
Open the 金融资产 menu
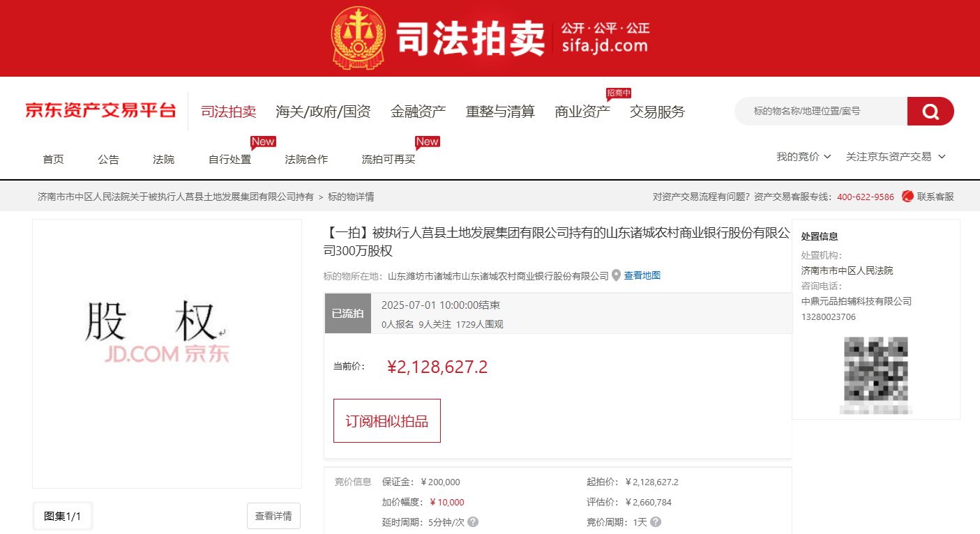pos(418,112)
